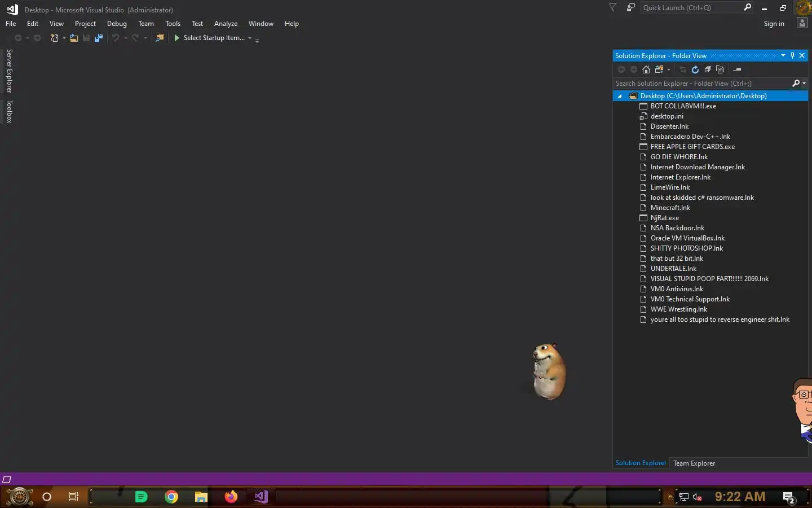Click the Find in Files toolbar icon
This screenshot has width=812, height=508.
click(x=160, y=38)
